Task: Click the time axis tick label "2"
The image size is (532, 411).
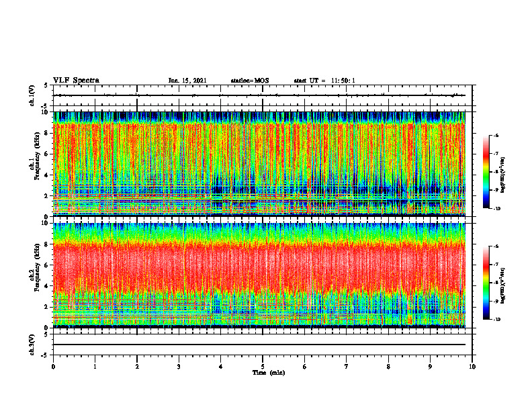Action: point(137,367)
